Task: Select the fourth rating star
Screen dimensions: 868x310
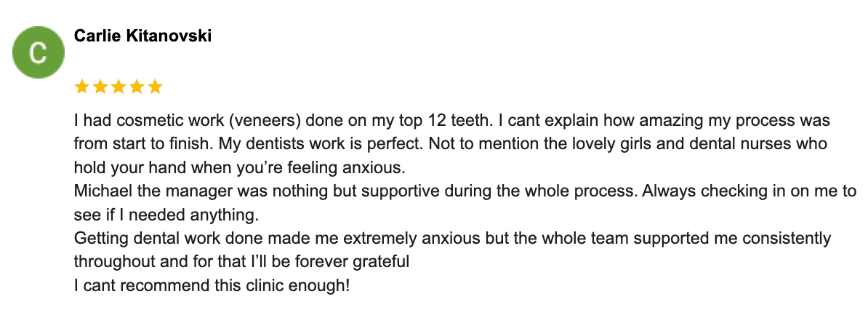Action: click(x=136, y=87)
